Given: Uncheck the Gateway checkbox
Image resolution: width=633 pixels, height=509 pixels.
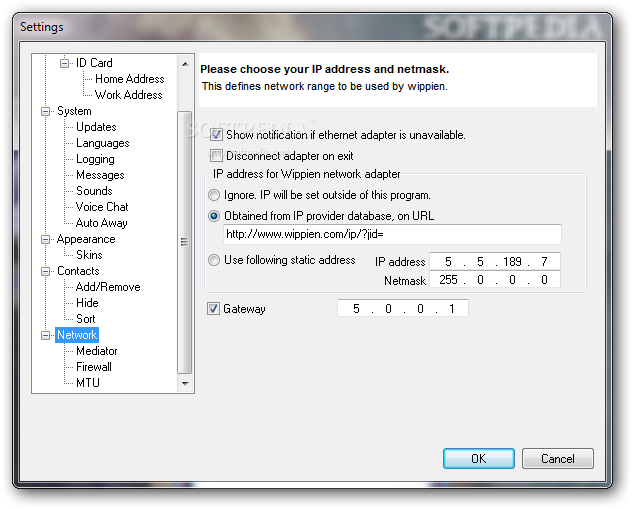Looking at the screenshot, I should [x=213, y=309].
